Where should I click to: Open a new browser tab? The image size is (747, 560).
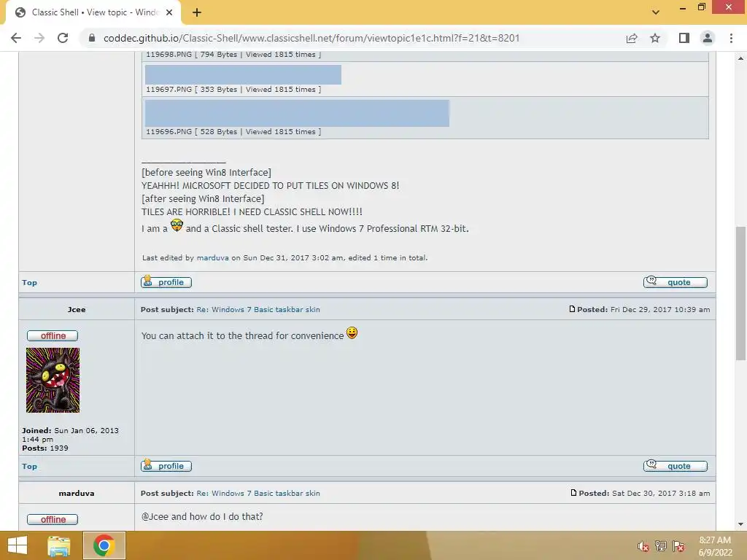pos(197,13)
